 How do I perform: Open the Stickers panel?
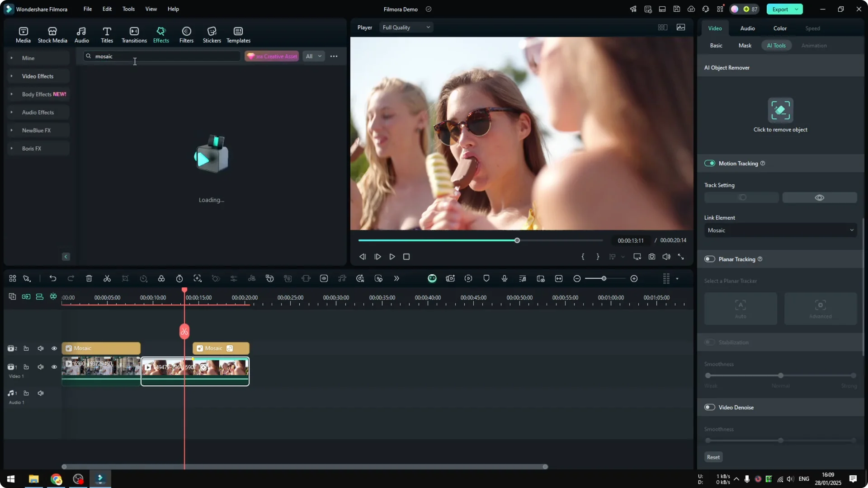pos(211,34)
